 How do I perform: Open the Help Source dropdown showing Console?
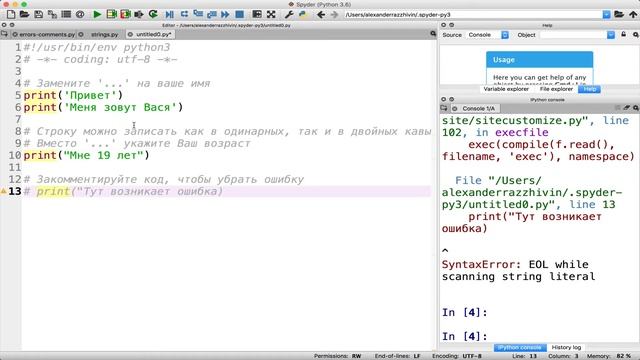coord(488,35)
